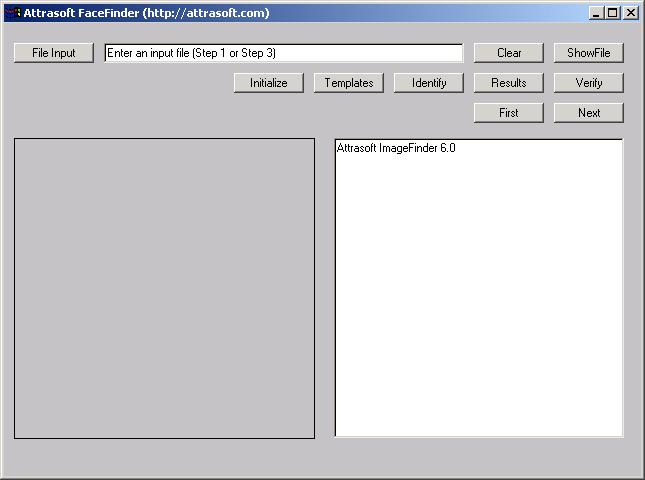
Task: Jump to the First result
Action: click(509, 113)
